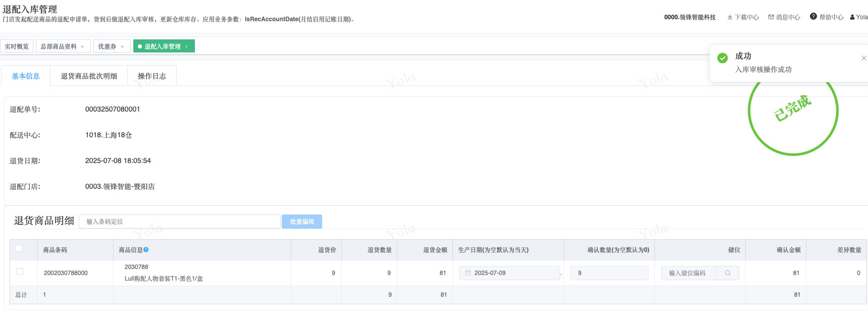Open the 帮助中心 help center
The image size is (868, 325).
tap(827, 17)
